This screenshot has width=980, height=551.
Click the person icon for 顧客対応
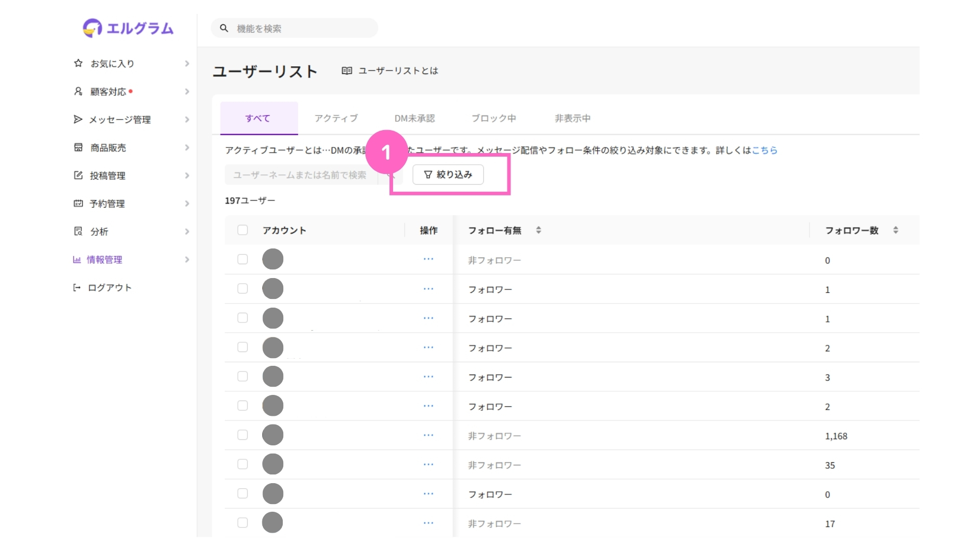pyautogui.click(x=78, y=91)
